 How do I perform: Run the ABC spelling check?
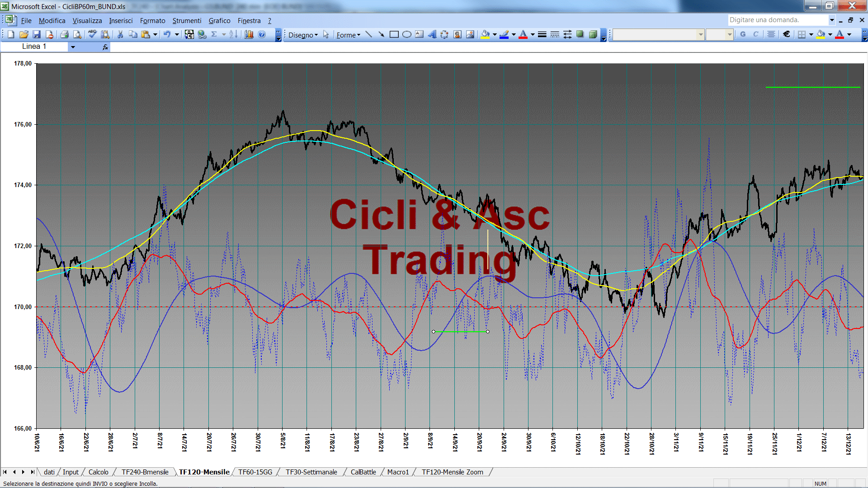92,34
